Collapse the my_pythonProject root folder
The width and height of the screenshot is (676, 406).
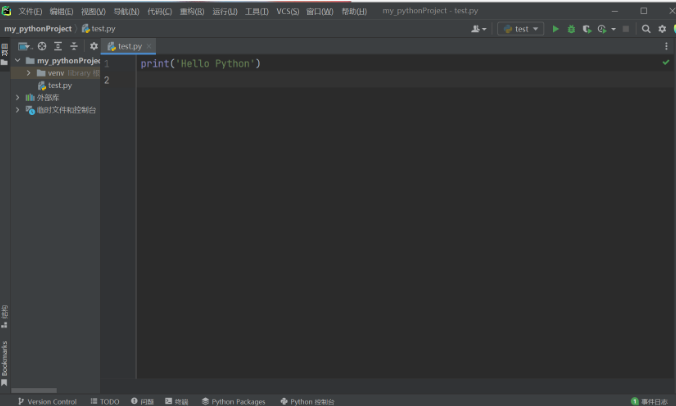18,60
